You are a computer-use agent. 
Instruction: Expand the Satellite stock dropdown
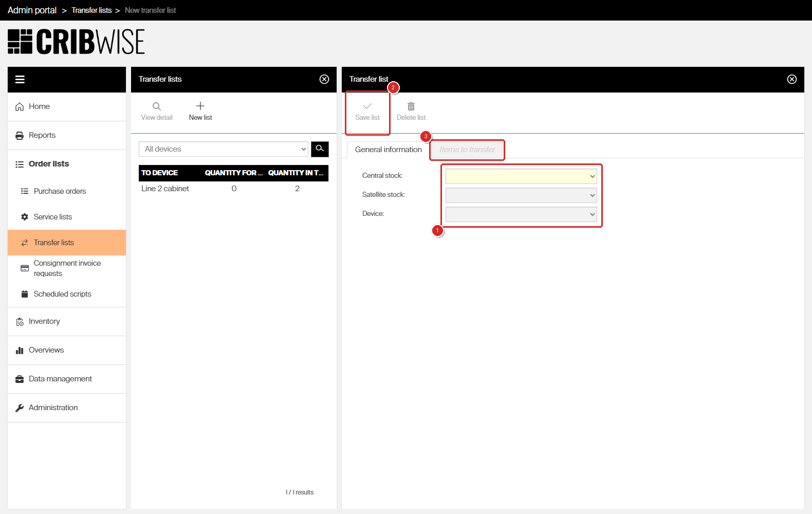point(521,195)
